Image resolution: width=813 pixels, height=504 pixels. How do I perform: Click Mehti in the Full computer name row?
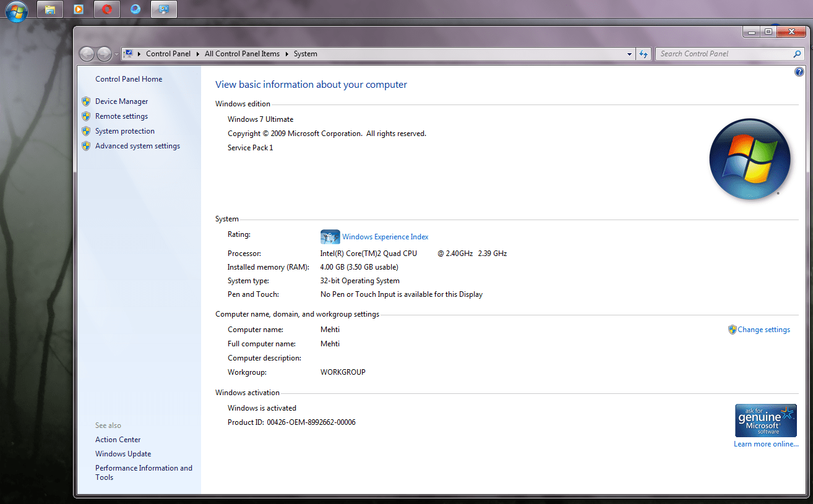pos(330,344)
